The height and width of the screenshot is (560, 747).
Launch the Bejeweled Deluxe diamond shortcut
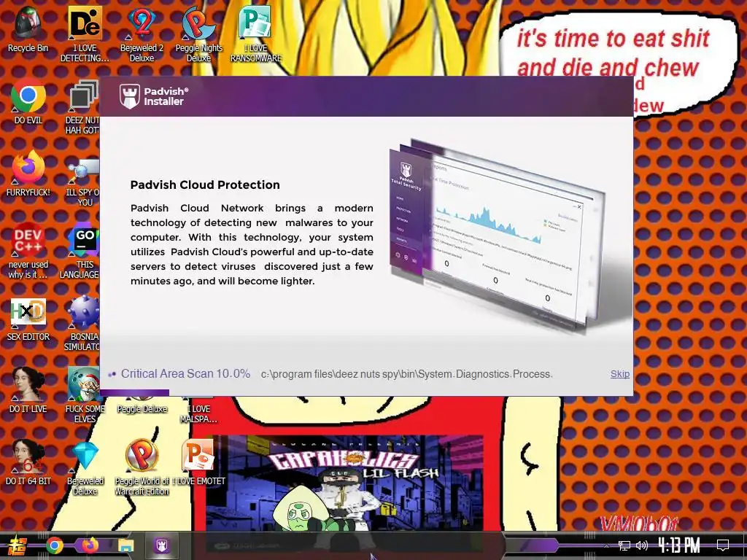point(85,467)
